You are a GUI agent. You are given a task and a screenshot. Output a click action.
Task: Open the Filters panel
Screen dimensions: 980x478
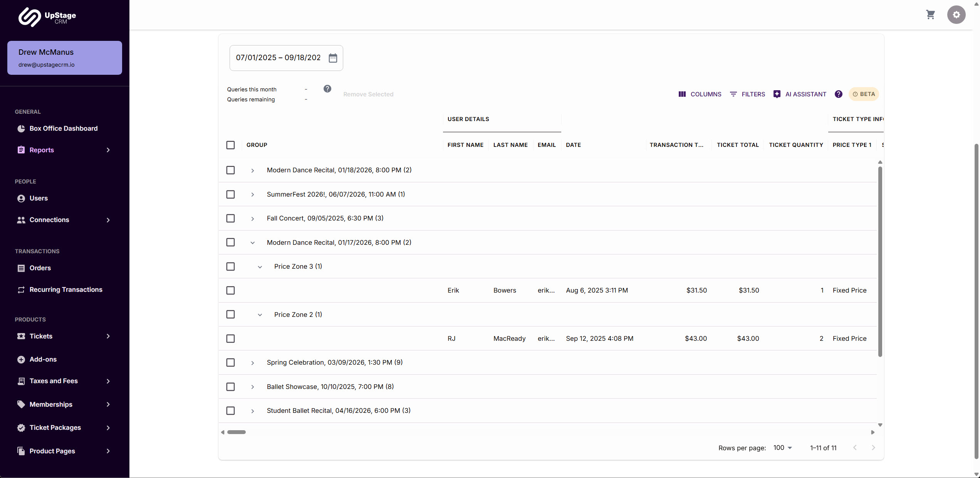pyautogui.click(x=747, y=94)
